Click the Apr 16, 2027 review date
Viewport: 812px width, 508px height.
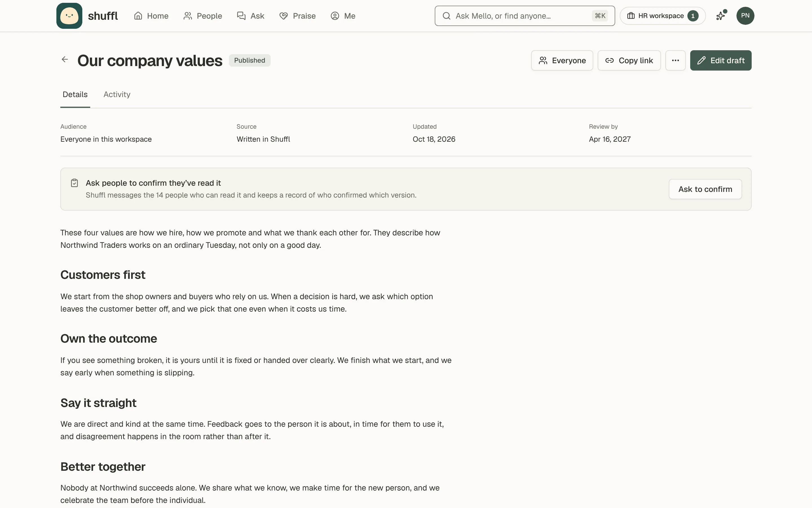[610, 139]
